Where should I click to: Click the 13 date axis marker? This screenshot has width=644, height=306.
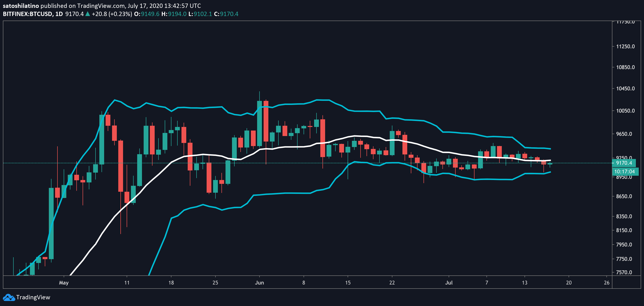point(525,283)
